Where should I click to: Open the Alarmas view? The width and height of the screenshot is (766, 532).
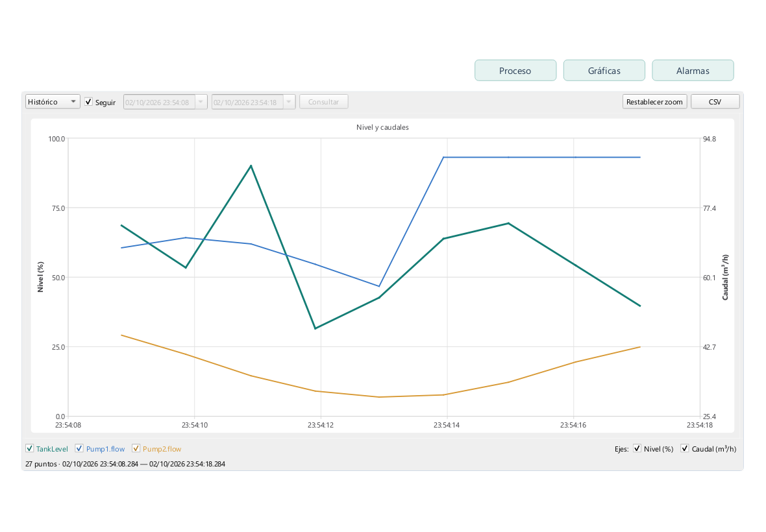pos(693,70)
